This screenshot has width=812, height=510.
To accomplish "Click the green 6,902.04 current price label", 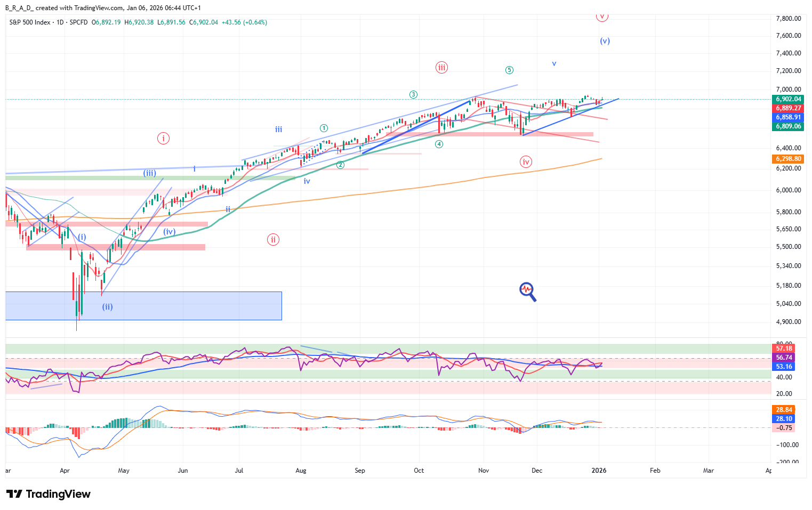I will (x=788, y=99).
